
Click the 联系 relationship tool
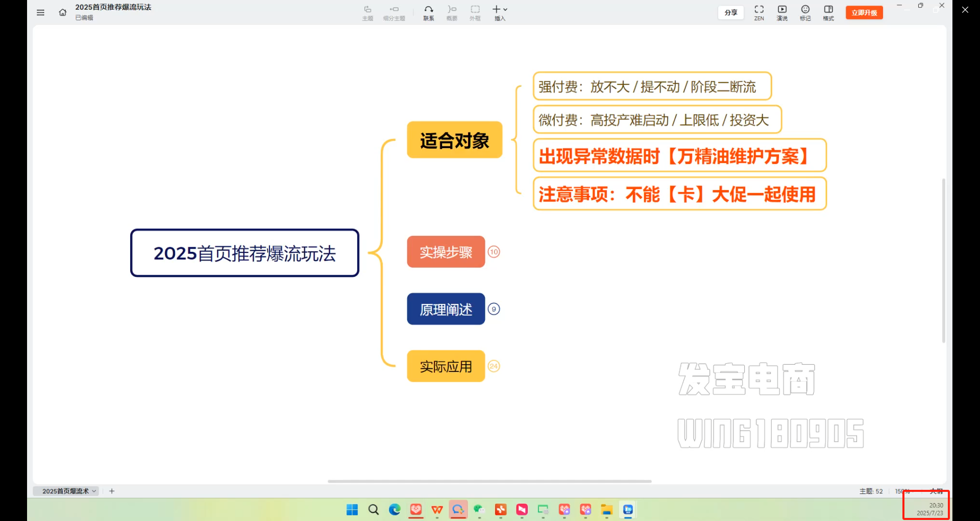coord(428,13)
